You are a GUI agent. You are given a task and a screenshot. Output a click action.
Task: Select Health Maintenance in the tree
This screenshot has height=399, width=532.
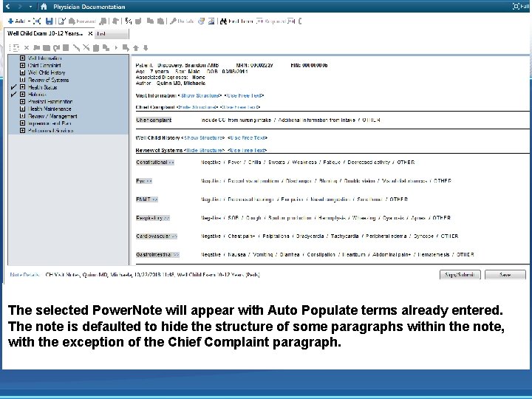pyautogui.click(x=50, y=109)
